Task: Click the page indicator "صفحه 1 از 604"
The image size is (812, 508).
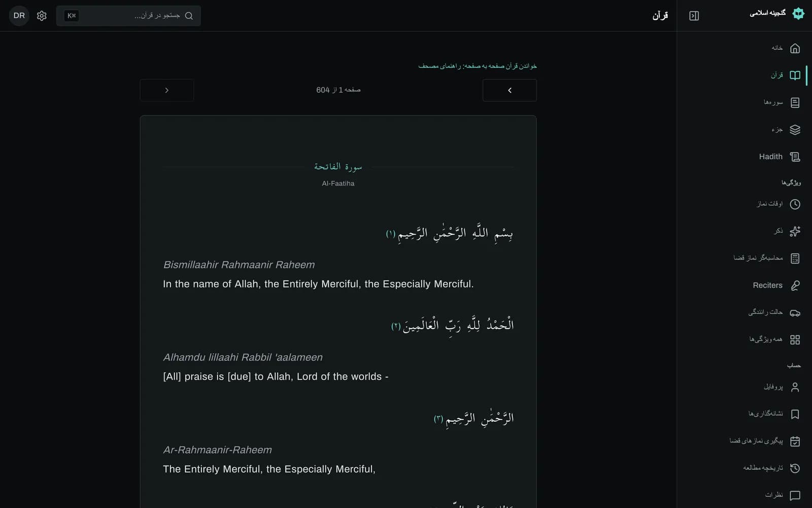Action: click(339, 90)
